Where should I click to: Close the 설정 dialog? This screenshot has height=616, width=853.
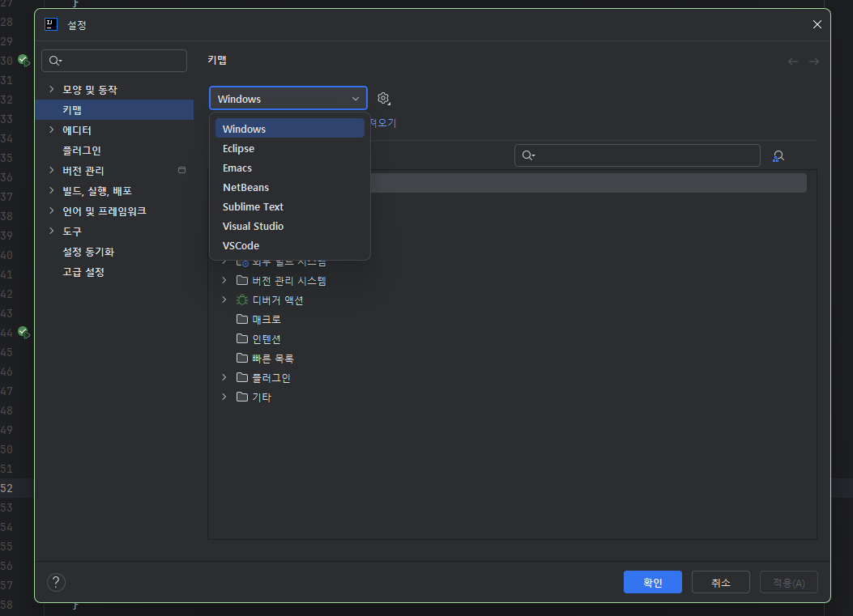tap(817, 24)
